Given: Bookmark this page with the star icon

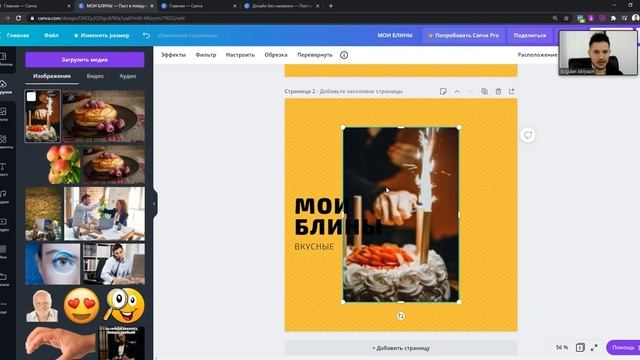Looking at the screenshot, I should tap(566, 18).
